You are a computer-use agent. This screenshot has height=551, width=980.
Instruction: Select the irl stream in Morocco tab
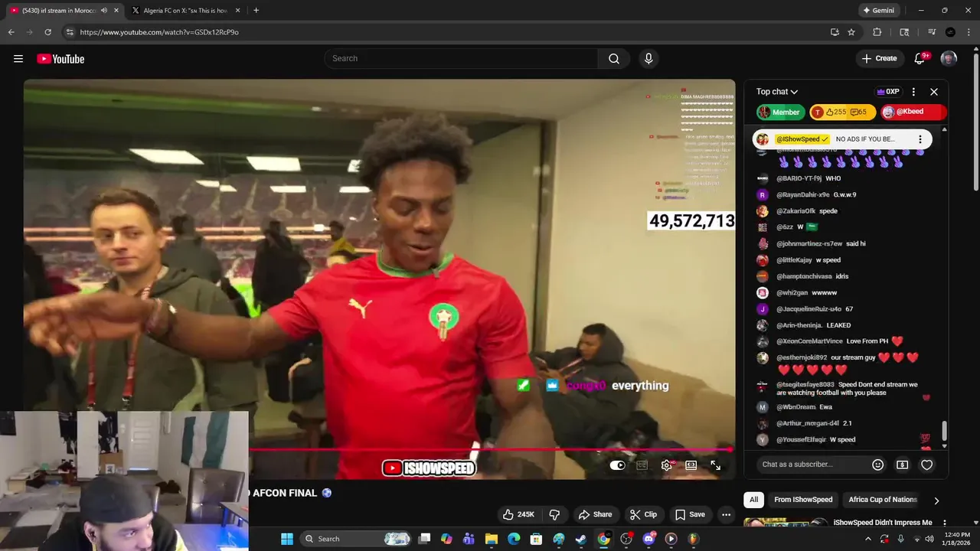pos(64,11)
